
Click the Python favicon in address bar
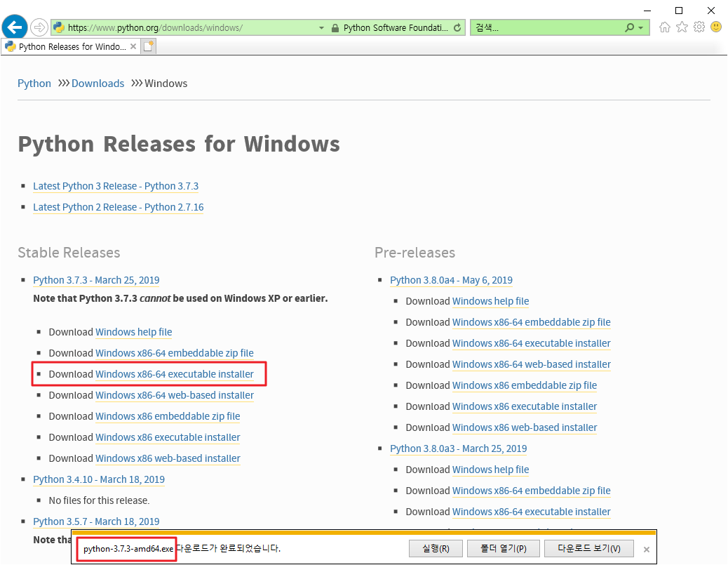[58, 27]
